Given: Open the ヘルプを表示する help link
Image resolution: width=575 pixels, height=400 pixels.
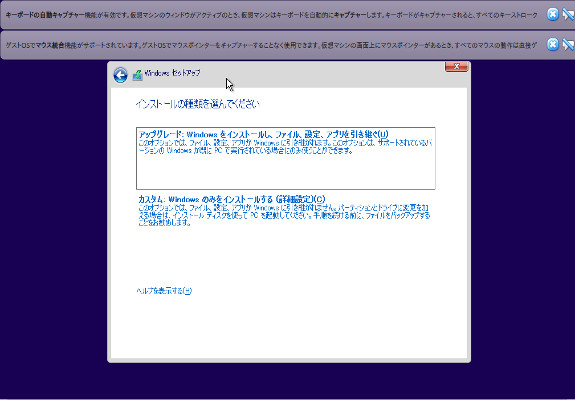Looking at the screenshot, I should 164,291.
